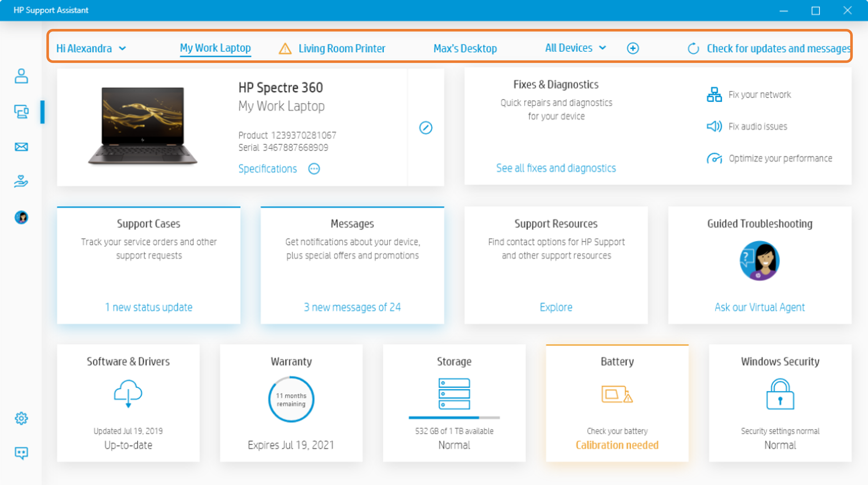This screenshot has width=868, height=485.
Task: Open See all fixes and diagnostics link
Action: pyautogui.click(x=556, y=168)
